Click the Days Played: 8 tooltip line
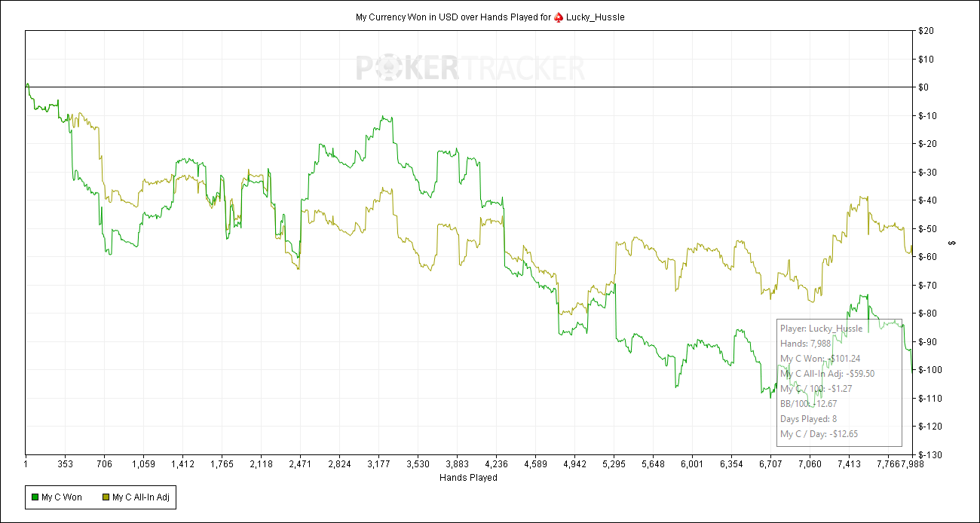Viewport: 980px width, 523px height. point(807,419)
